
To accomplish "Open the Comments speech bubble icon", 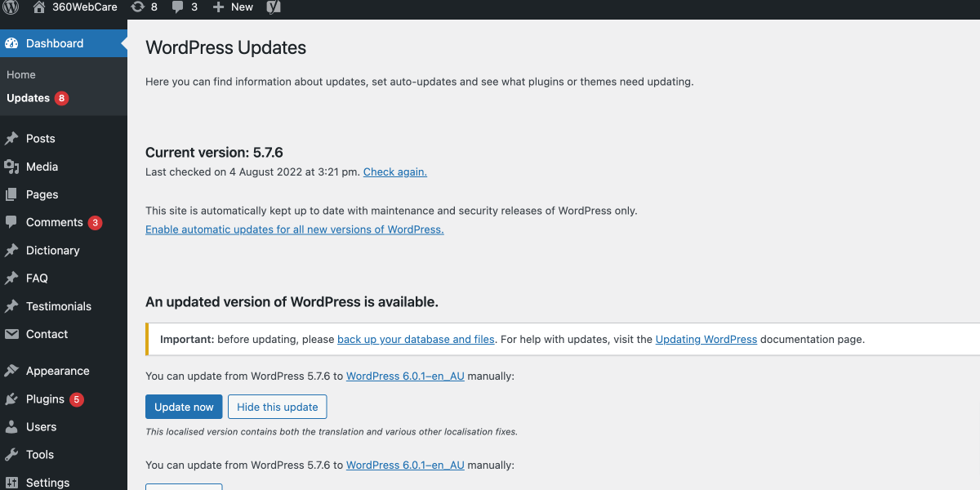I will pos(11,221).
